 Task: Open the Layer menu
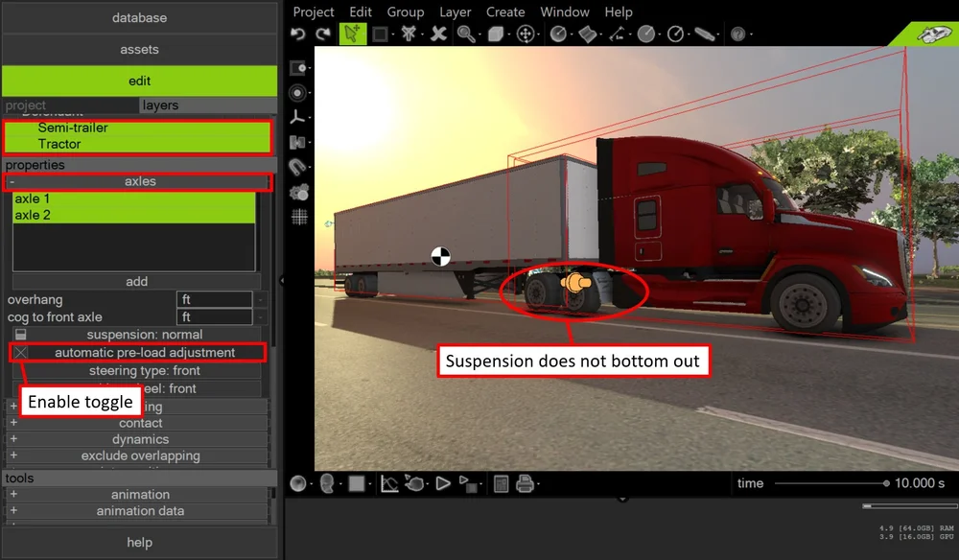pos(455,12)
